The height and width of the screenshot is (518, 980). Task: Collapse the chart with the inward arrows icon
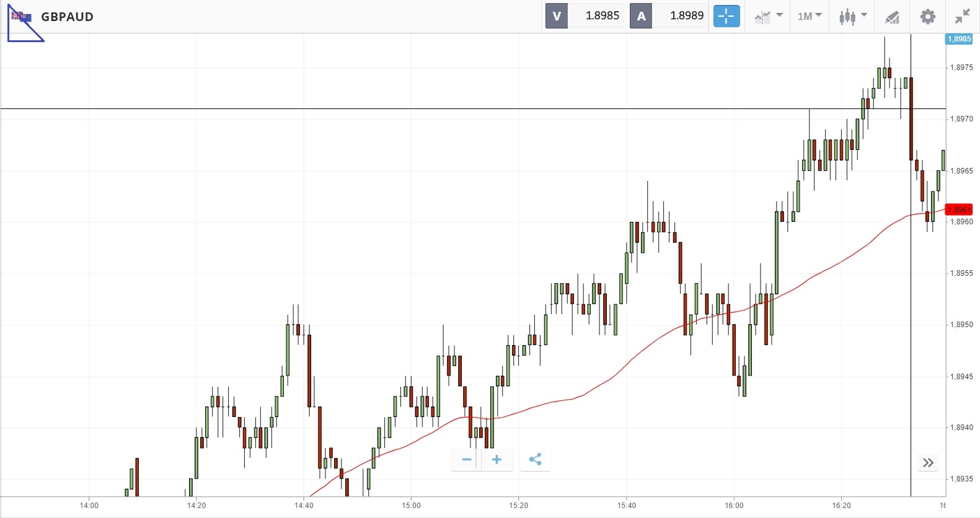click(x=963, y=16)
